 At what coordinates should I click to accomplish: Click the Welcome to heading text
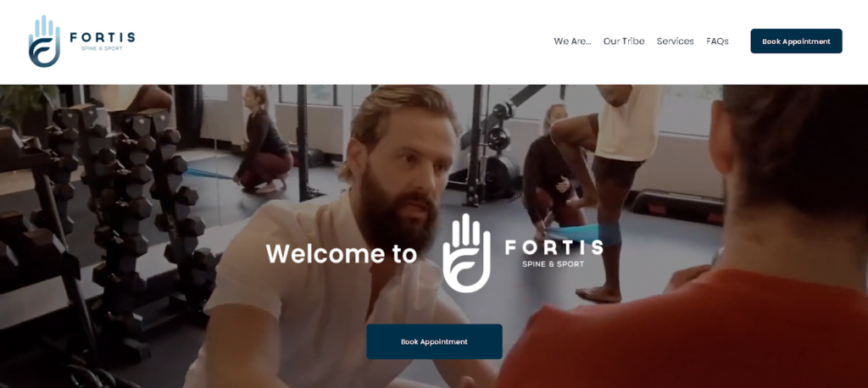tap(342, 253)
